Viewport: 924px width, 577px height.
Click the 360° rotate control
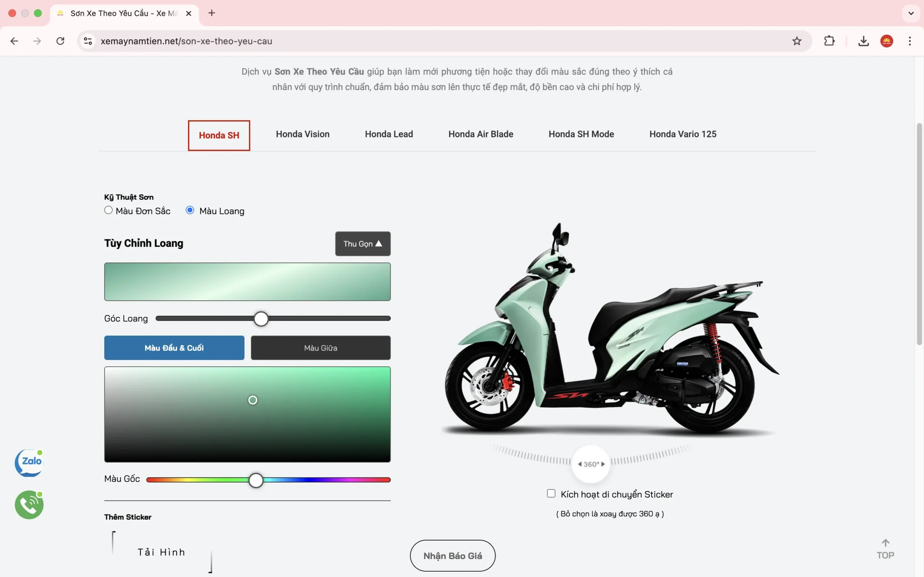[x=590, y=464]
